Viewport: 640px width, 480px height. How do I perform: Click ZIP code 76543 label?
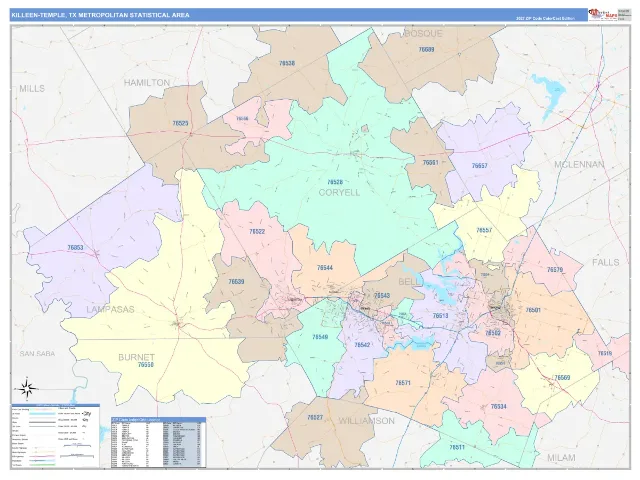coord(382,296)
